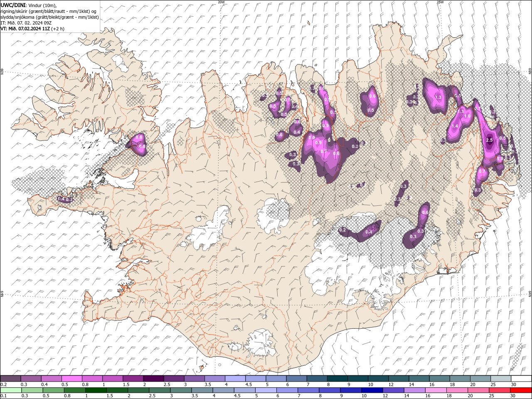Click the white 30 snow legend swatch
Screen dimensions: 532x399
click(521, 379)
